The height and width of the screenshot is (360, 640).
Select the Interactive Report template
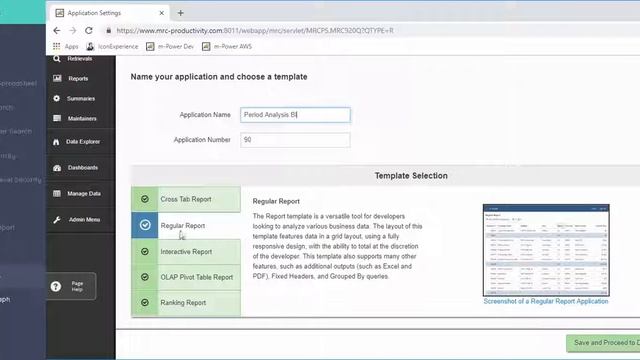coord(186,252)
